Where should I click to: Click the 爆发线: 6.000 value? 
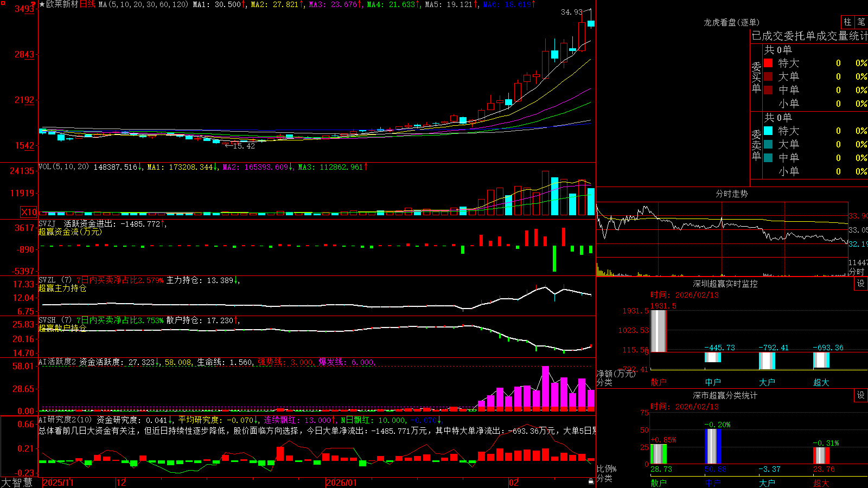tap(346, 362)
